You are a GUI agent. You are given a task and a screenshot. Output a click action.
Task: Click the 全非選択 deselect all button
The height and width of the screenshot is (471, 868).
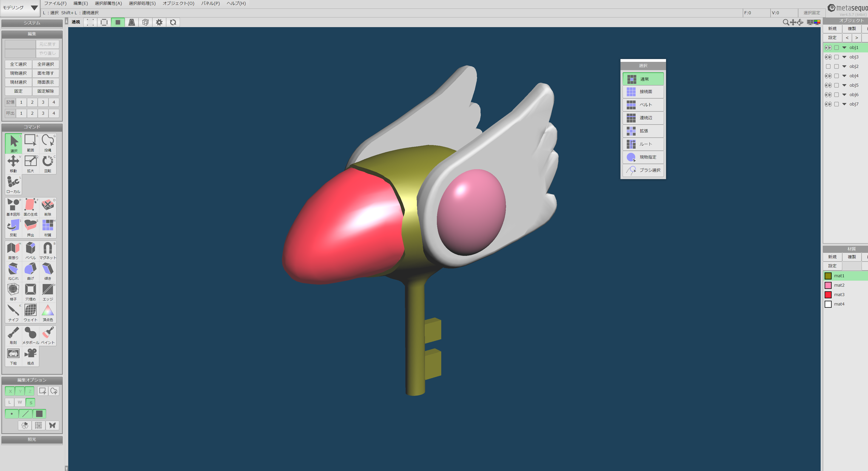[x=46, y=64]
